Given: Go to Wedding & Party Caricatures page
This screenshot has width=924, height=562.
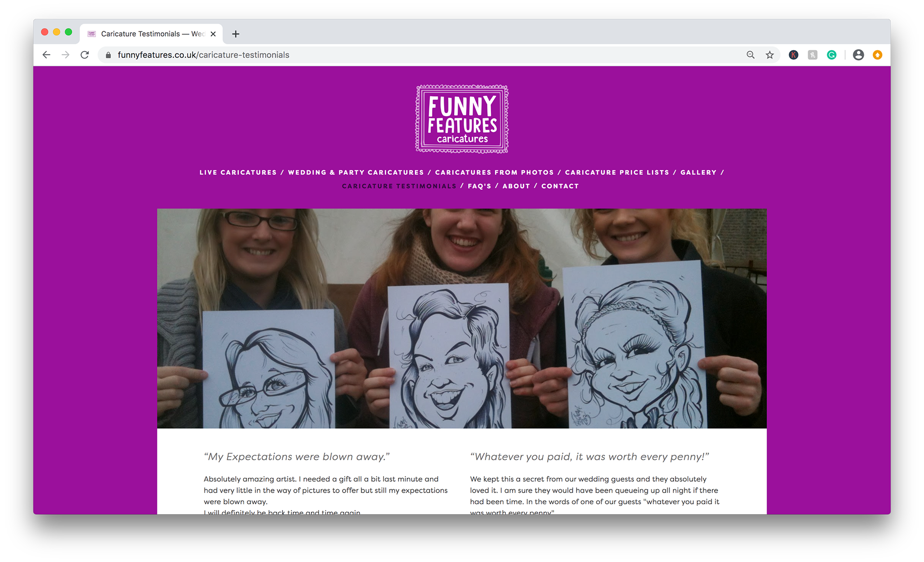Looking at the screenshot, I should point(356,172).
